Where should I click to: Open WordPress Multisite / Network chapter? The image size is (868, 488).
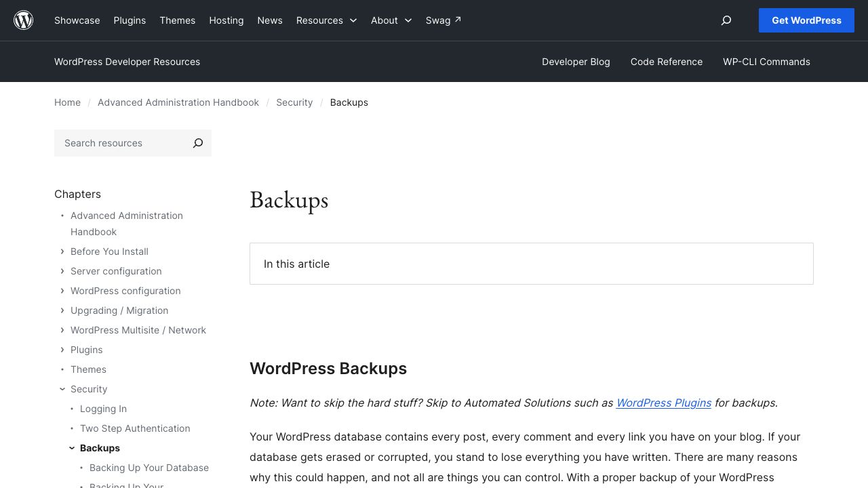click(138, 330)
